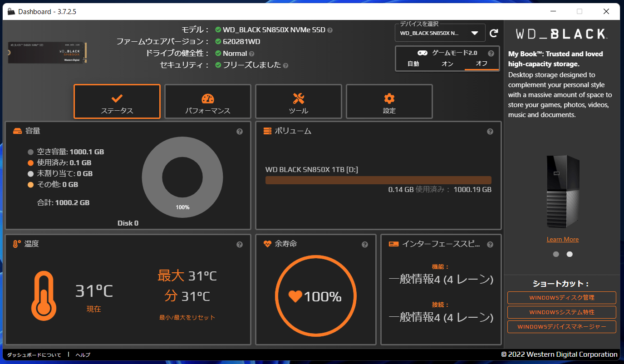Screen dimensions: 624x364
Task: Open help icon next to モデル name
Action: coord(330,30)
